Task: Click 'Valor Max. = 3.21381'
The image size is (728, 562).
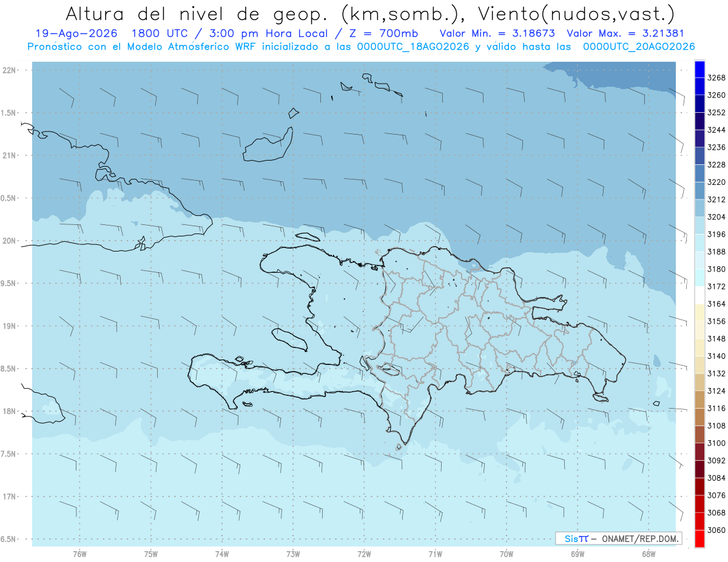Action: (x=627, y=33)
